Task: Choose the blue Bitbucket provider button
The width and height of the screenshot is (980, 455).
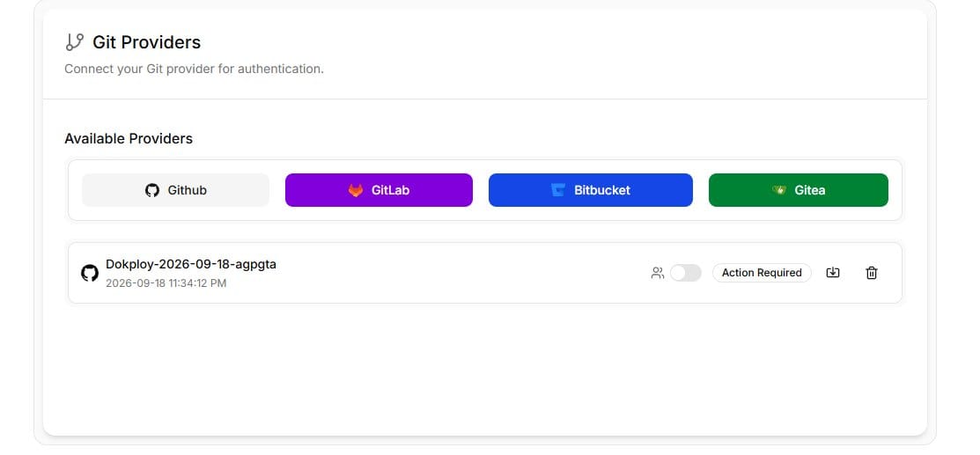Action: pos(591,190)
